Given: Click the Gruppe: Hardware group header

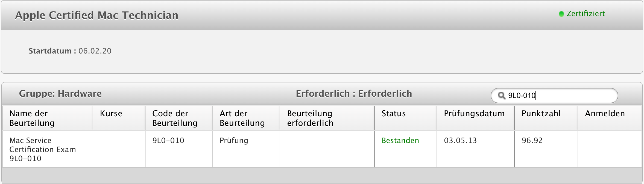Looking at the screenshot, I should click(x=60, y=94).
